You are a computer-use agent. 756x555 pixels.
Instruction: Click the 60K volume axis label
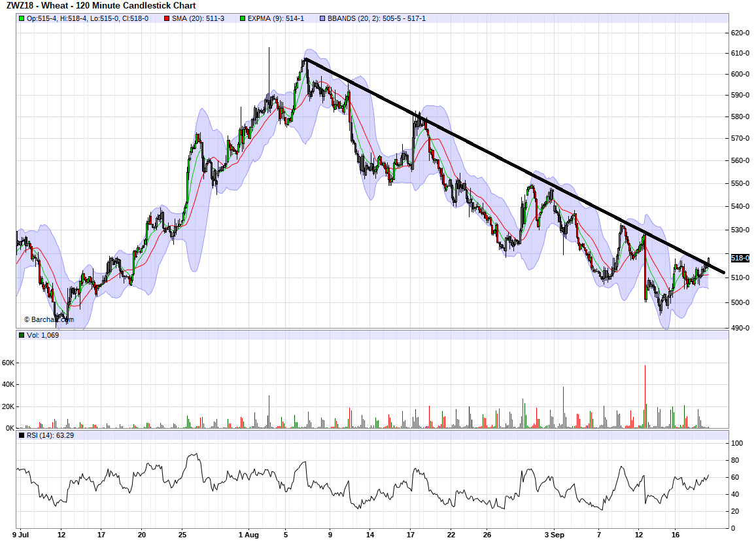(9, 362)
